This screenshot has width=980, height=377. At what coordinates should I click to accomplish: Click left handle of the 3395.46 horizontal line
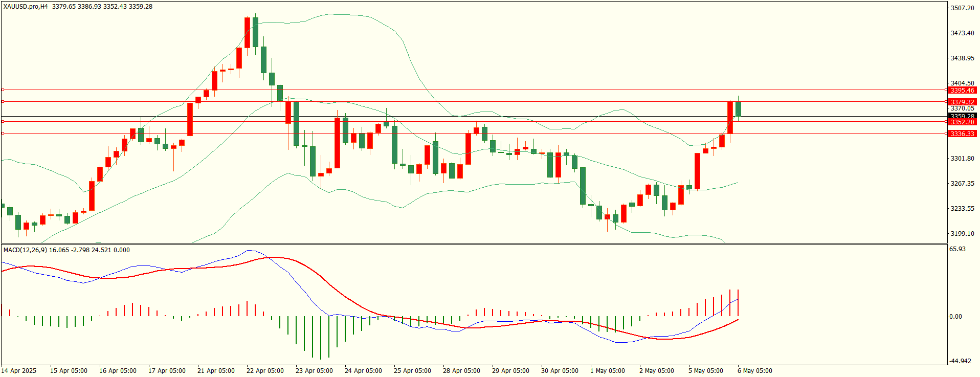coord(3,90)
